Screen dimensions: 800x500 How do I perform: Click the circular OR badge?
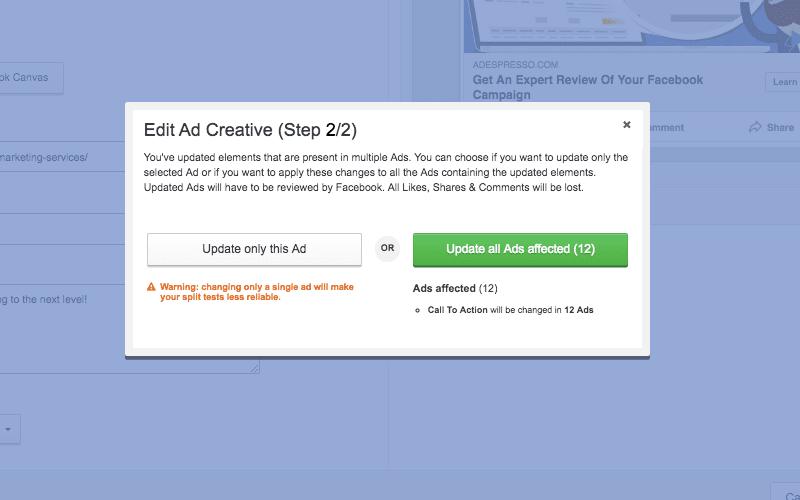[x=387, y=248]
